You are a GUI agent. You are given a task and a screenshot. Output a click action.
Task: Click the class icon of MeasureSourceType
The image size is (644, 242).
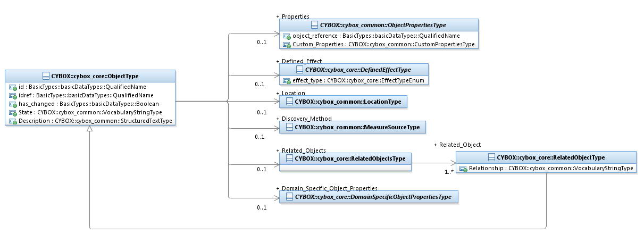click(x=289, y=127)
